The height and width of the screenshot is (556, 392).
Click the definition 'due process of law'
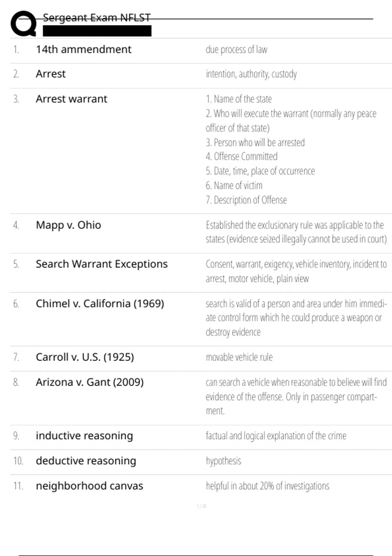coord(237,49)
